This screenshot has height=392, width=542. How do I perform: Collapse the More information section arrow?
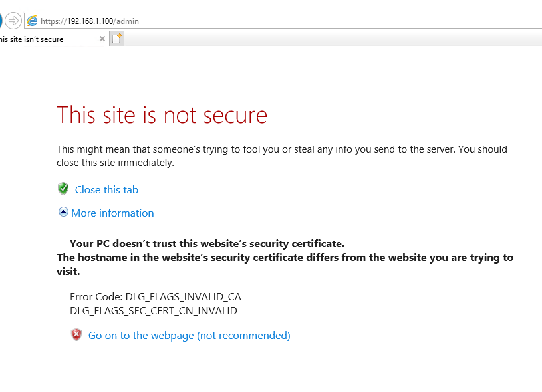click(63, 212)
